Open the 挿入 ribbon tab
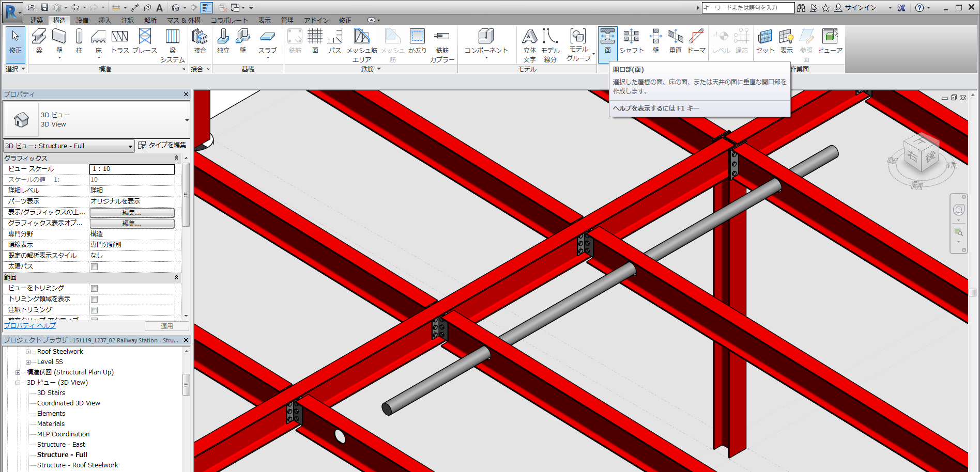 pos(105,20)
